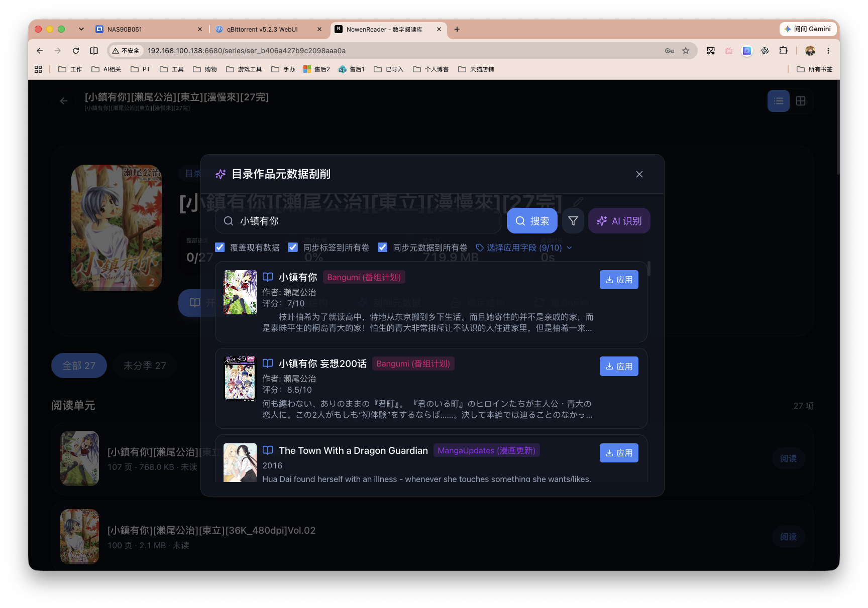Open the apps grid in bookmarks bar
Screen dimensions: 868x608
coord(38,69)
